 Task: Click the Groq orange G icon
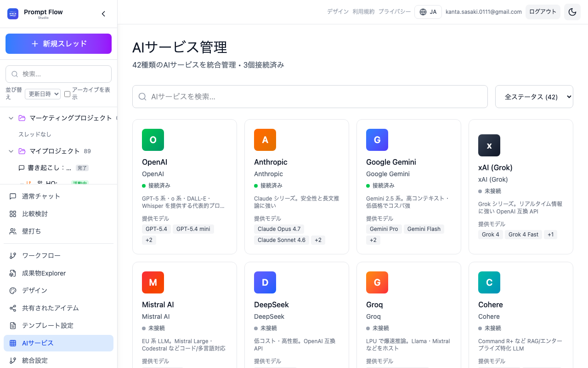click(x=377, y=282)
